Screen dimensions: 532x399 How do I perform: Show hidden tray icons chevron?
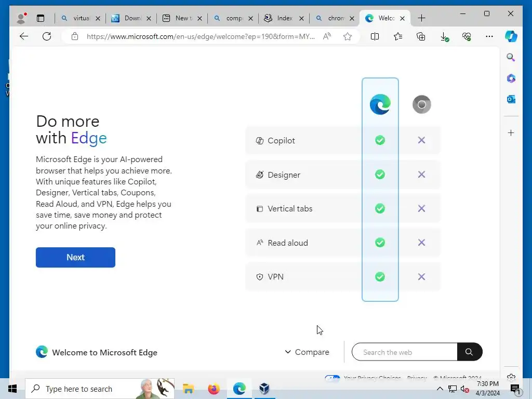(x=440, y=389)
